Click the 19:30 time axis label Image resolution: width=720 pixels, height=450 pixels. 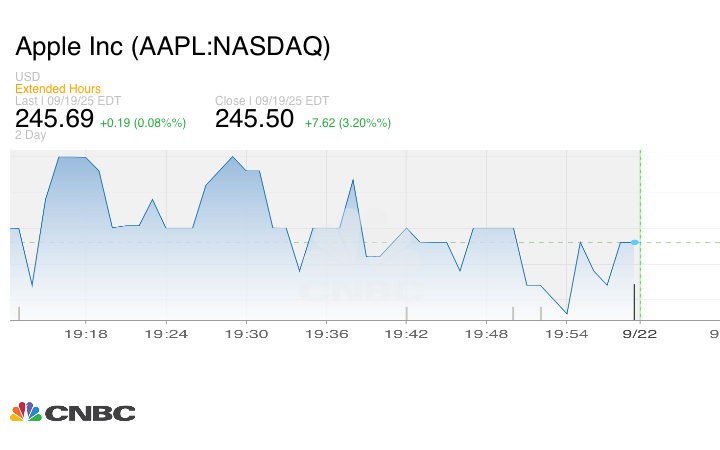click(248, 334)
